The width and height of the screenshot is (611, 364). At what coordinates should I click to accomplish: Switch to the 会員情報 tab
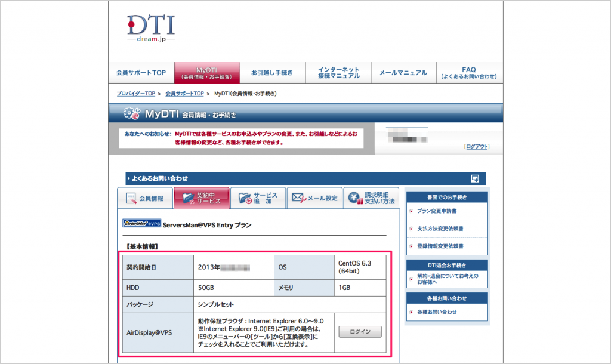pyautogui.click(x=145, y=198)
